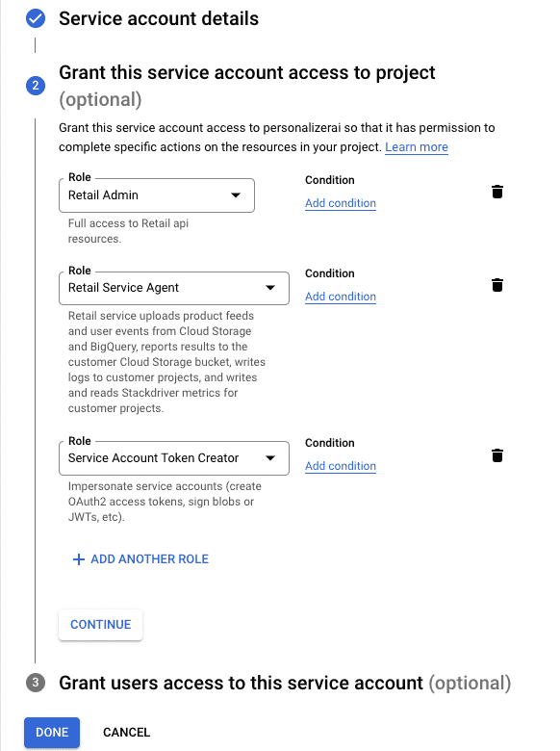Expand Grant users access to this service account
This screenshot has height=751, width=560.
[x=285, y=683]
